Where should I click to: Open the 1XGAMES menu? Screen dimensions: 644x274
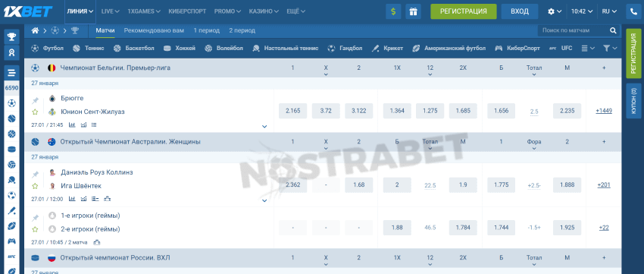tap(144, 11)
